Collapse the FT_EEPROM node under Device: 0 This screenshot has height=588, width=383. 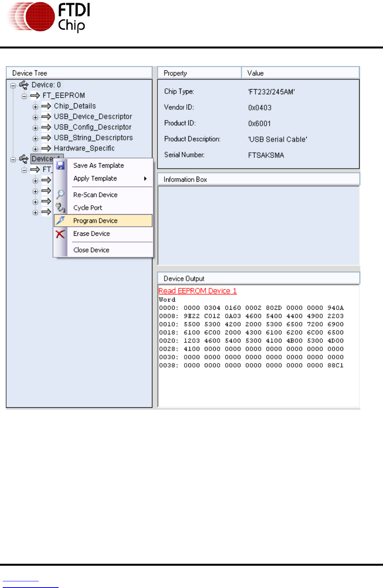coord(24,96)
